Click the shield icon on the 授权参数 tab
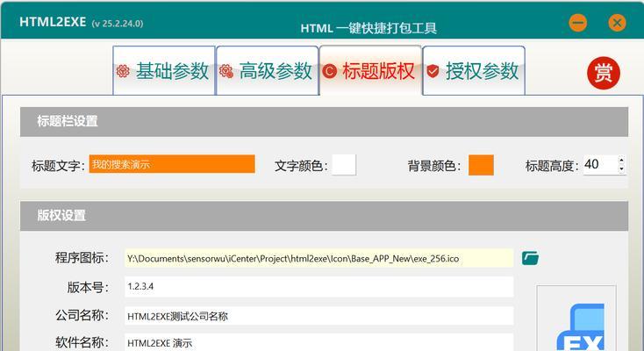 [433, 71]
